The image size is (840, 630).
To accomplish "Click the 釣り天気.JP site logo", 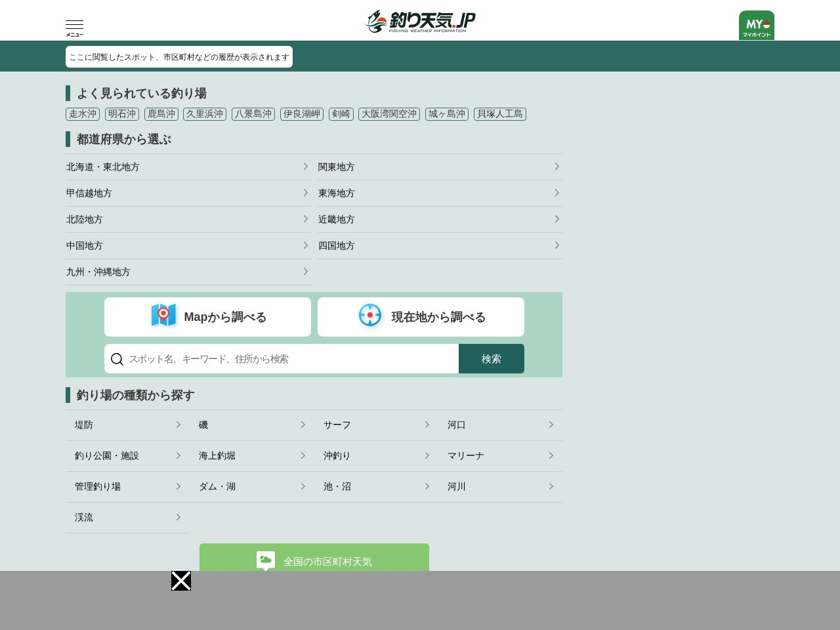I will (420, 22).
